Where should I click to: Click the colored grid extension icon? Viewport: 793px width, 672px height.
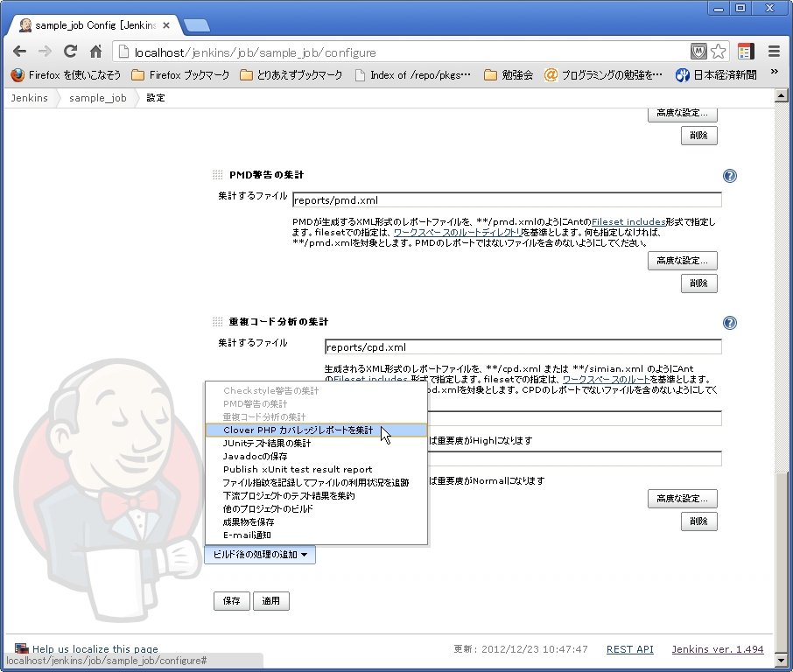[x=746, y=52]
